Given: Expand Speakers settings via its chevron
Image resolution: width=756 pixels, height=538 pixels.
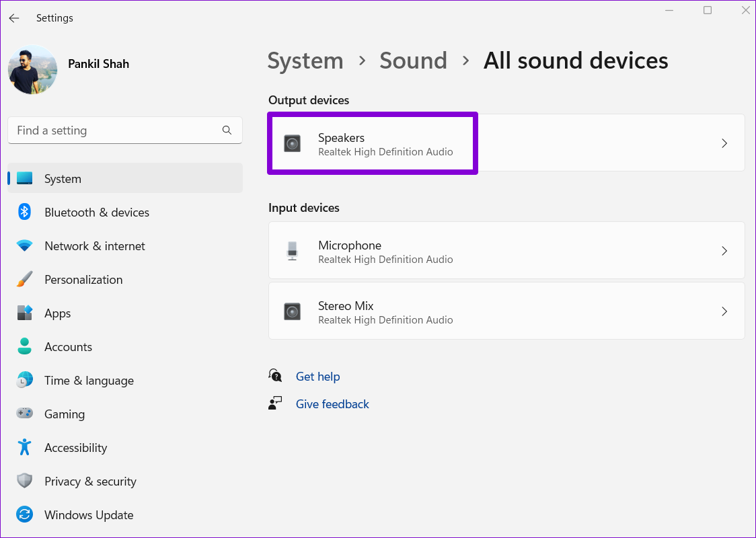Looking at the screenshot, I should click(x=724, y=143).
